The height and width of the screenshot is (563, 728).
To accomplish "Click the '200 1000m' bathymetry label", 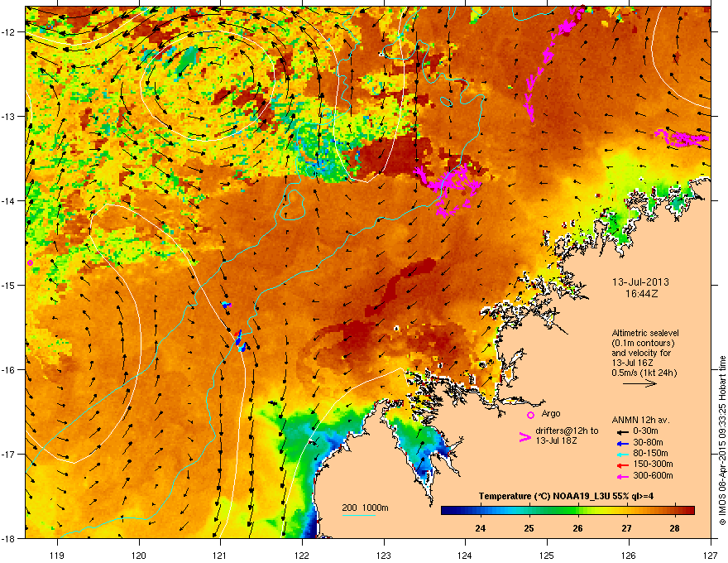I will (x=366, y=508).
